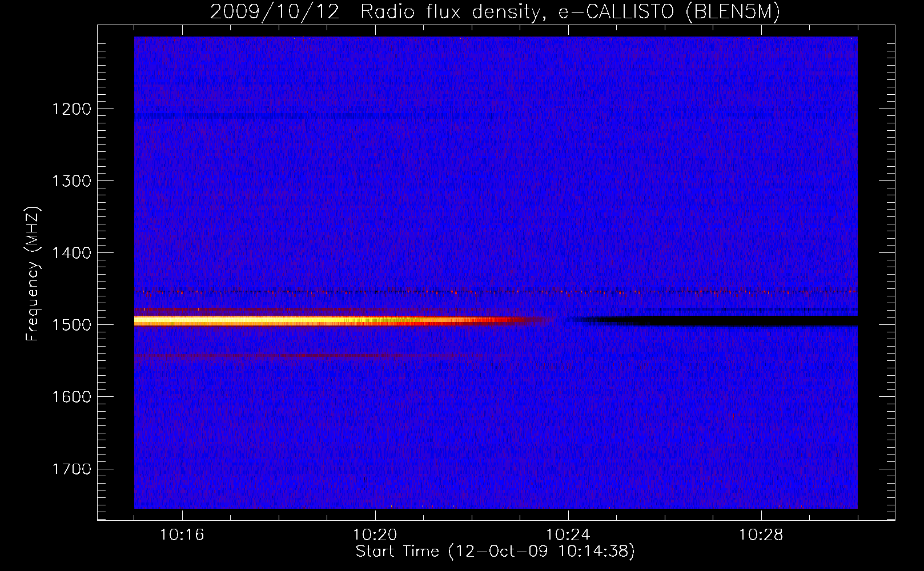Image resolution: width=924 pixels, height=571 pixels.
Task: Select the 1500 frequency tick label
Action: coord(71,325)
